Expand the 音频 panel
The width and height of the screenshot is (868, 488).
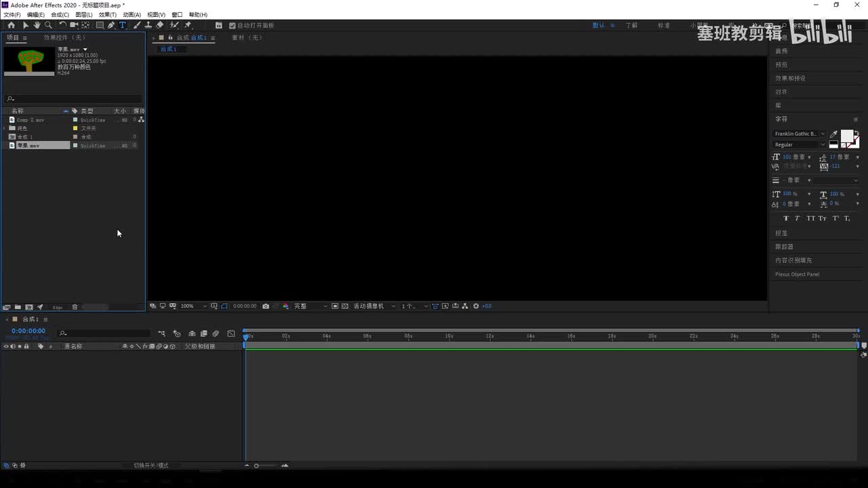click(x=781, y=52)
